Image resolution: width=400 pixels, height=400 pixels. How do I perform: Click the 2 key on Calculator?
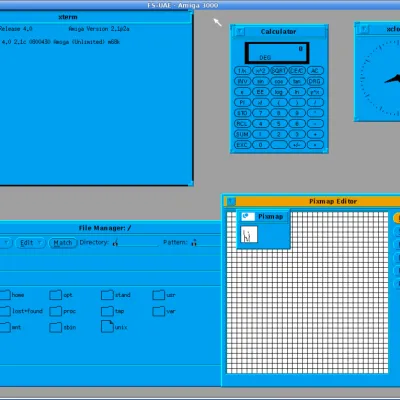(x=279, y=134)
